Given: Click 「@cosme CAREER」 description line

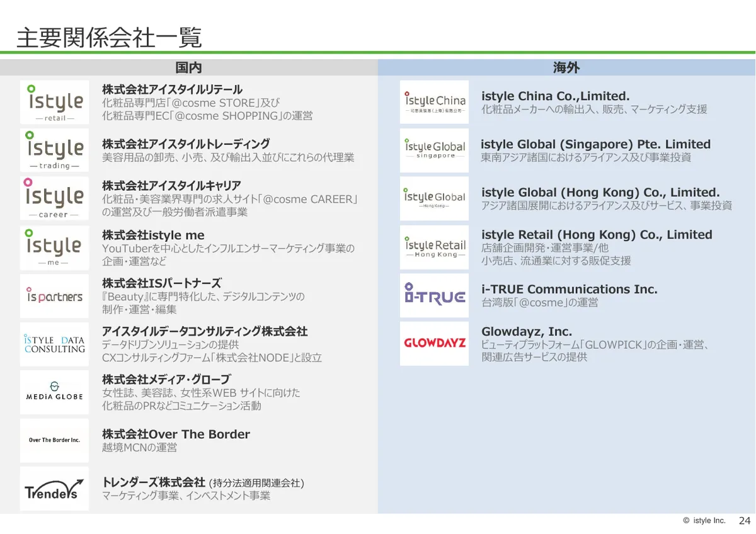Looking at the screenshot, I should click(x=230, y=199).
